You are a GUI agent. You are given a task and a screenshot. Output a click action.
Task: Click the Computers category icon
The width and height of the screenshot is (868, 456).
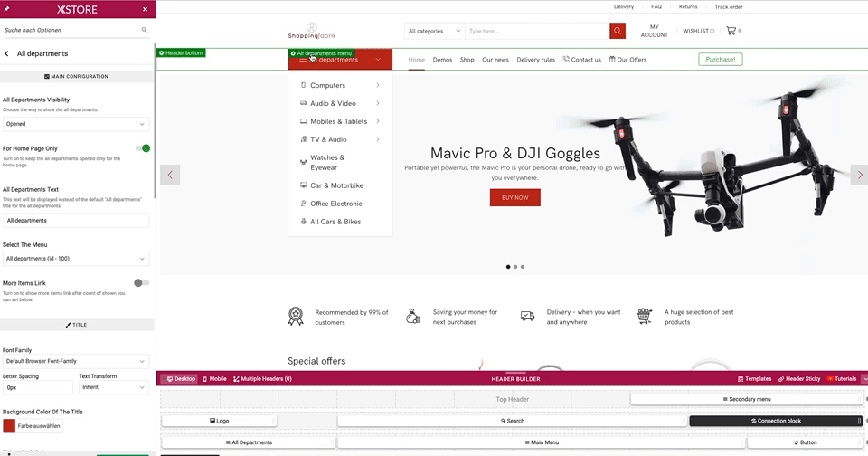(303, 85)
